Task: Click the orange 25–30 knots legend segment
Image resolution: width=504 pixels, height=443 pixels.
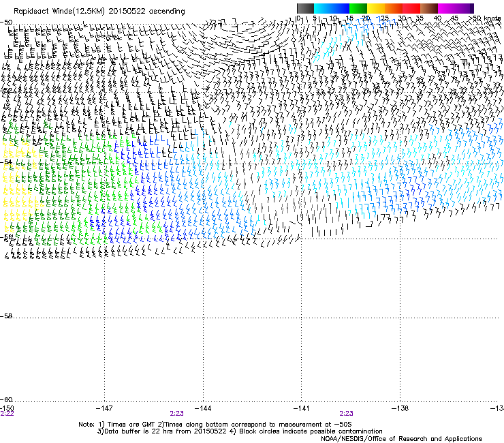Action: pos(394,8)
